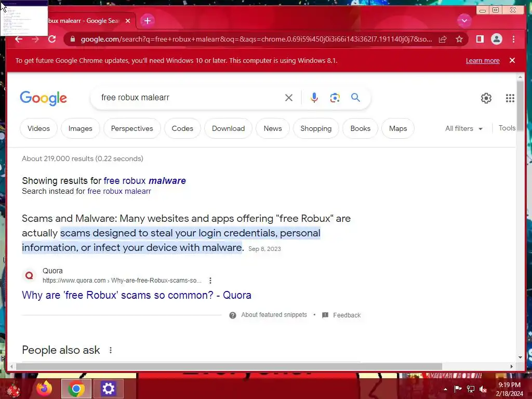This screenshot has width=532, height=399.
Task: Bookmark this page with the star
Action: [x=459, y=39]
